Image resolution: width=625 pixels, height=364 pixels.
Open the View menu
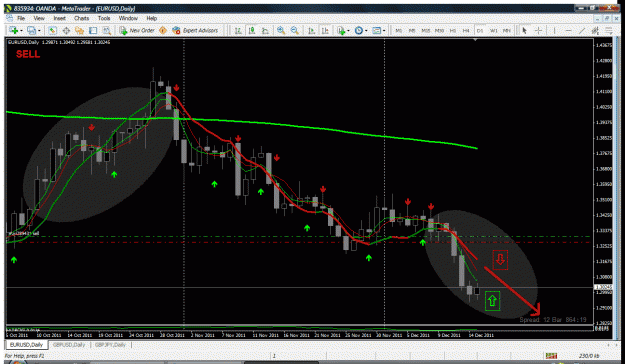click(39, 18)
